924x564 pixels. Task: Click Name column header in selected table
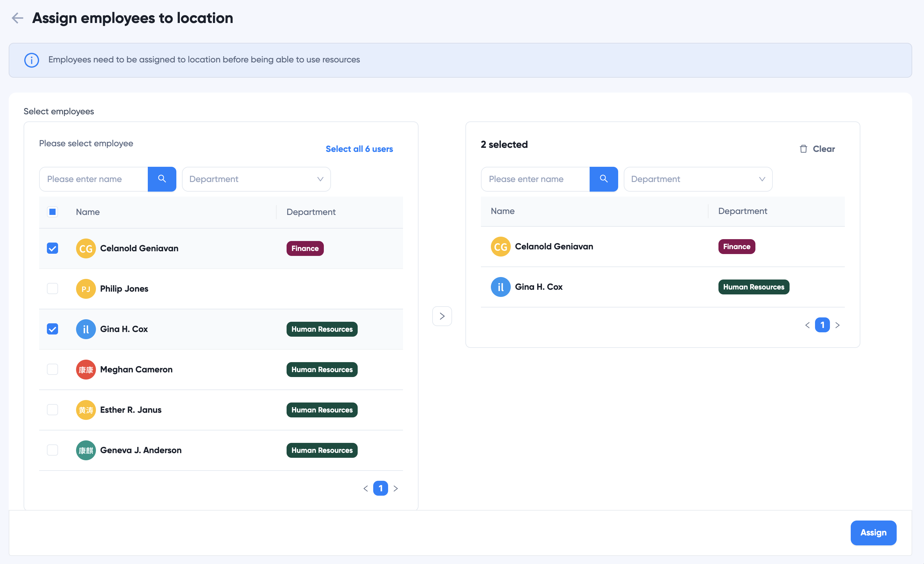pos(503,211)
